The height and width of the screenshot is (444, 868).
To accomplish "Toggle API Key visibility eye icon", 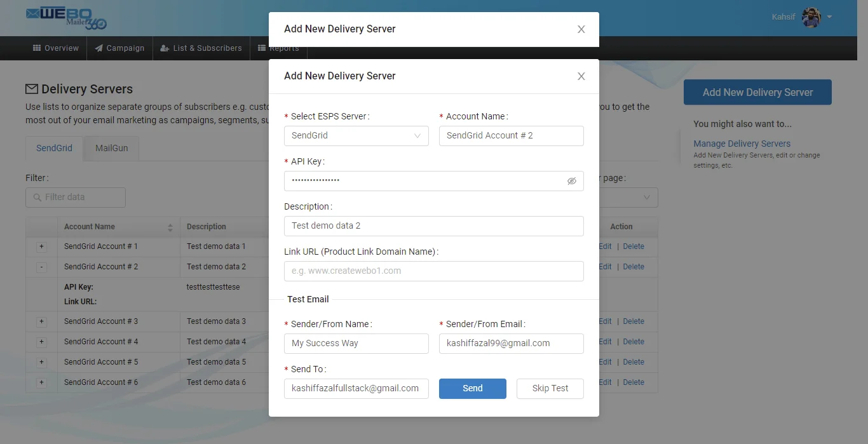I will click(x=571, y=181).
